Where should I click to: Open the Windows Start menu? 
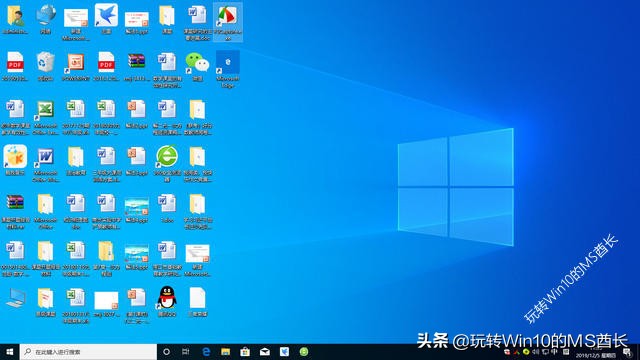(x=9, y=351)
